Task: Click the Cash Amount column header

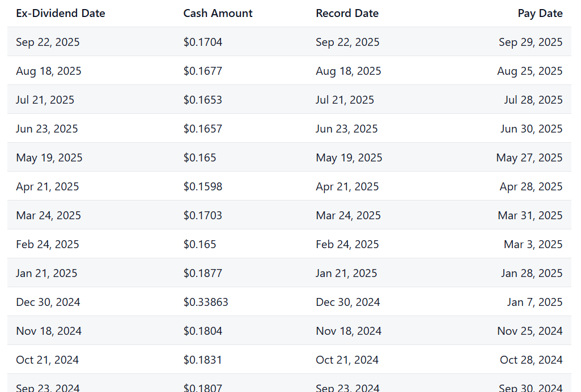Action: pyautogui.click(x=218, y=14)
